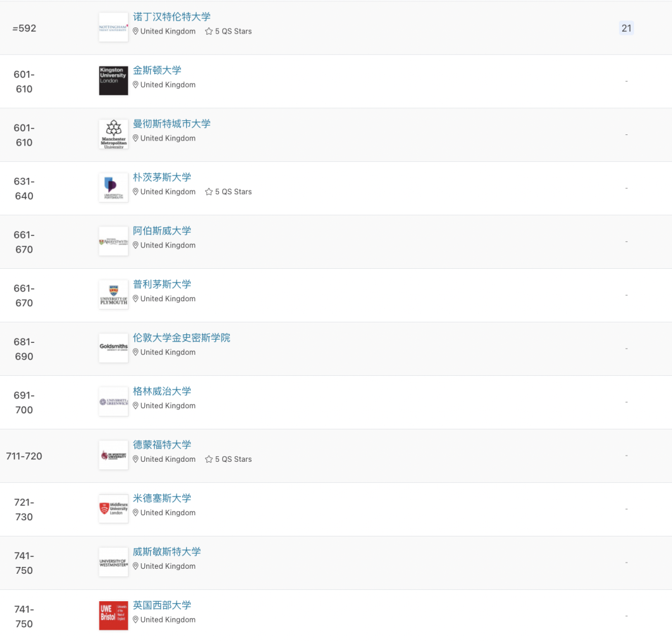
Task: Select "5 QS Stars" text for 朴茨茅斯大学
Action: (233, 192)
